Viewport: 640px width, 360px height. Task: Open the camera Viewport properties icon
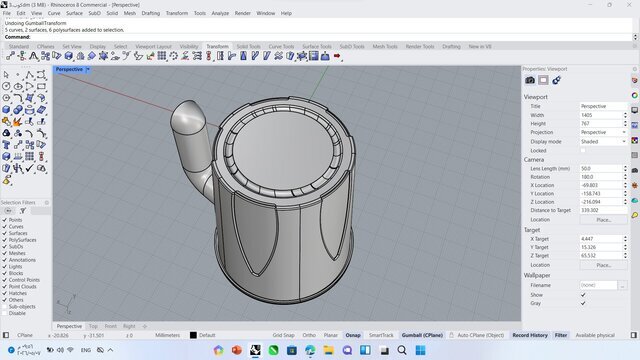[530, 80]
